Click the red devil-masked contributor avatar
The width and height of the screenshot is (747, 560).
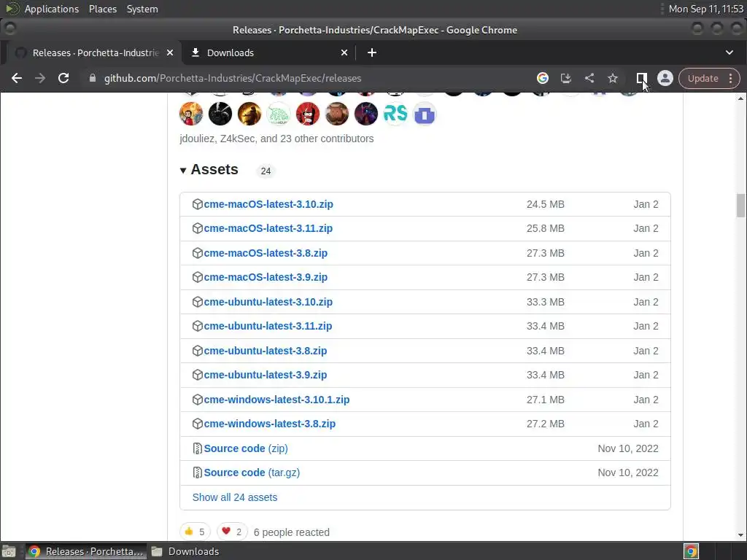tap(308, 114)
